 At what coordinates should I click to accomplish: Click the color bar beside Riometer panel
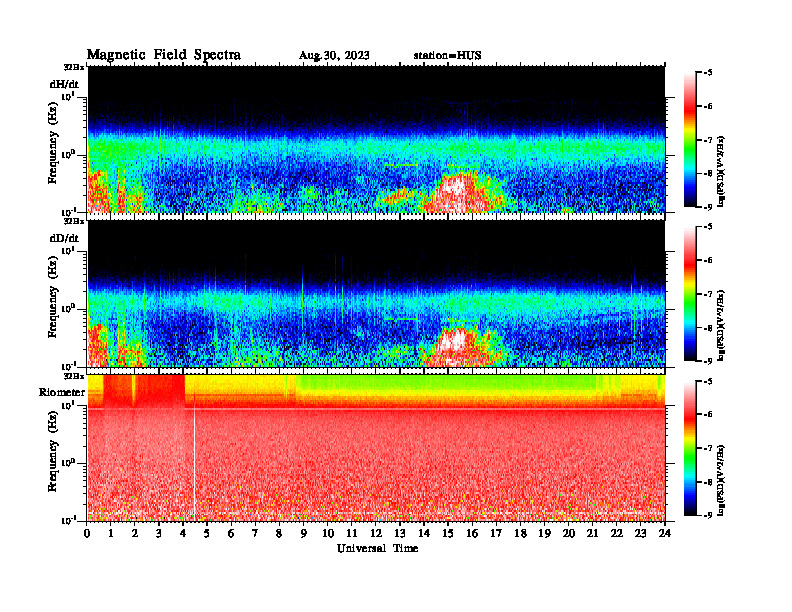(690, 448)
